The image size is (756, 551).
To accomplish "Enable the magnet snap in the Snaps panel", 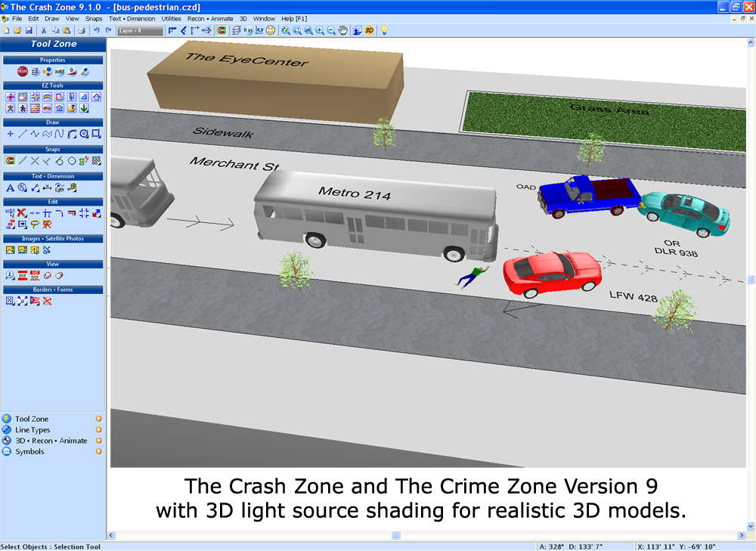I will (11, 159).
